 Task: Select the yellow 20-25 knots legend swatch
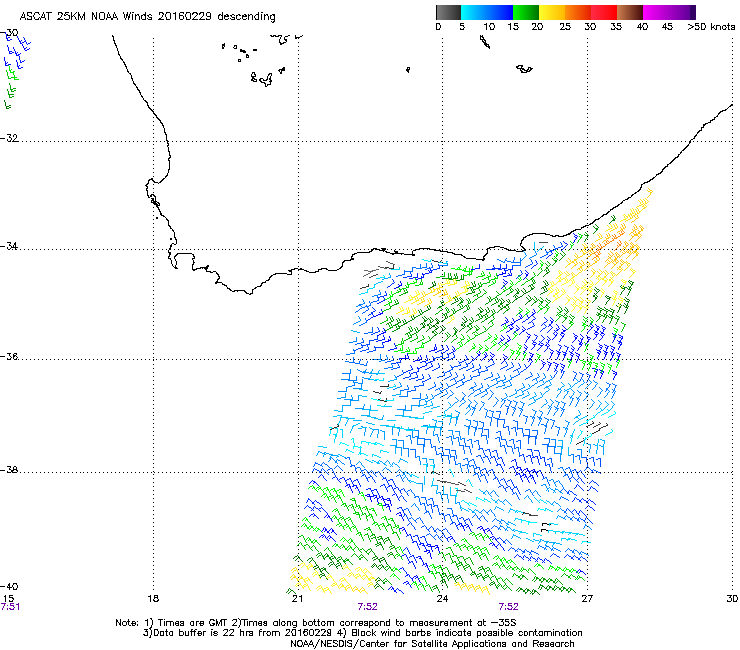pyautogui.click(x=552, y=12)
